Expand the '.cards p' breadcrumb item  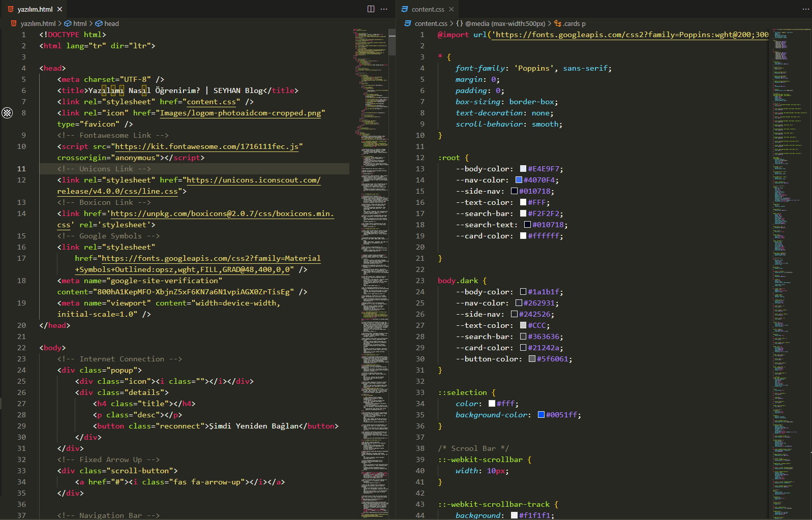pos(574,23)
